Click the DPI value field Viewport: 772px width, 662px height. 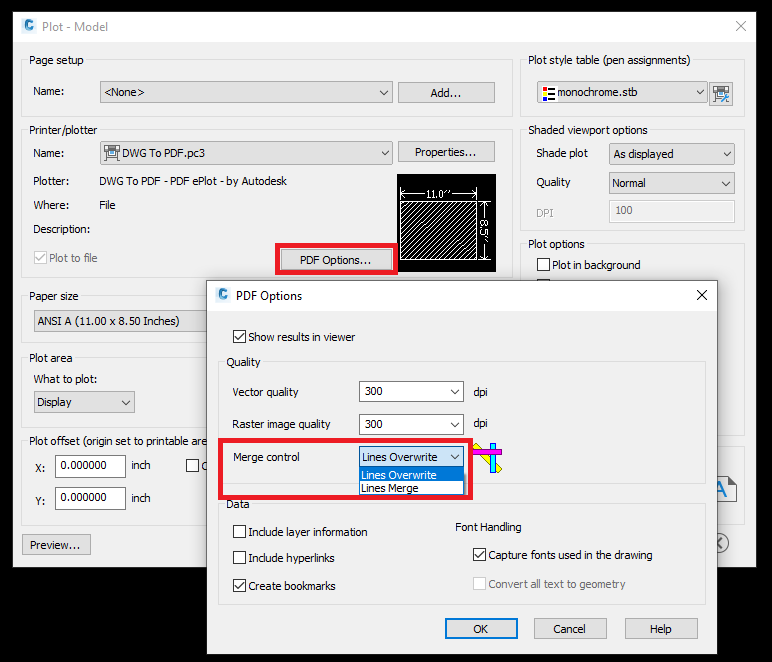672,211
